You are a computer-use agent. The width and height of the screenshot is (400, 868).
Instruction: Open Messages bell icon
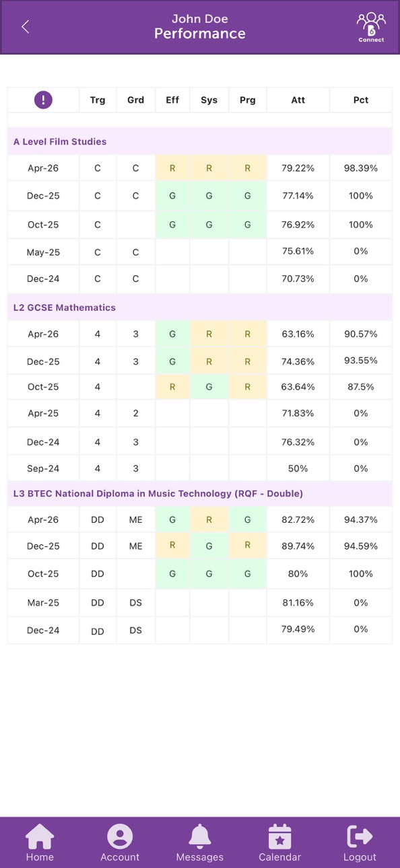click(200, 842)
